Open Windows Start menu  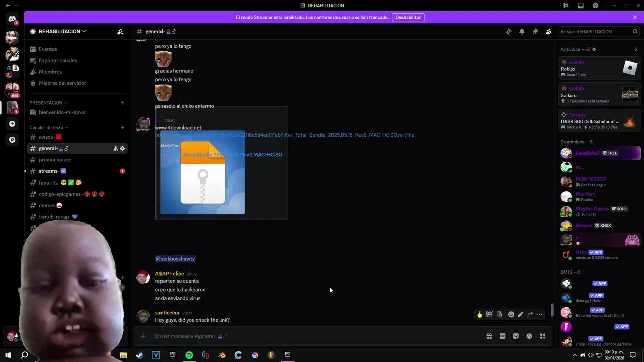tap(8, 355)
